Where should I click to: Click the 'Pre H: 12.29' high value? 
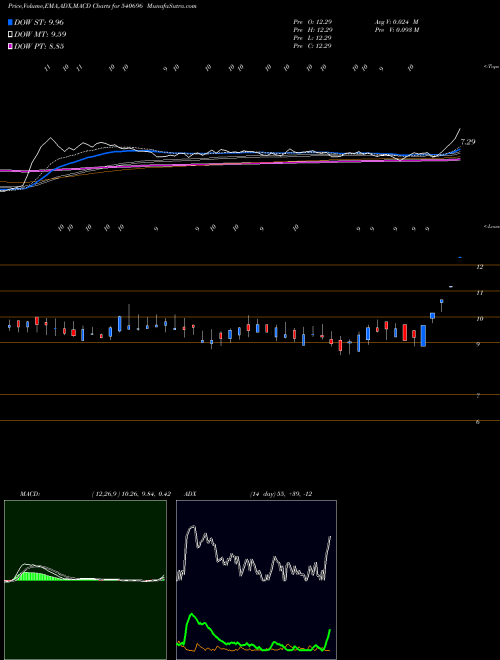313,30
